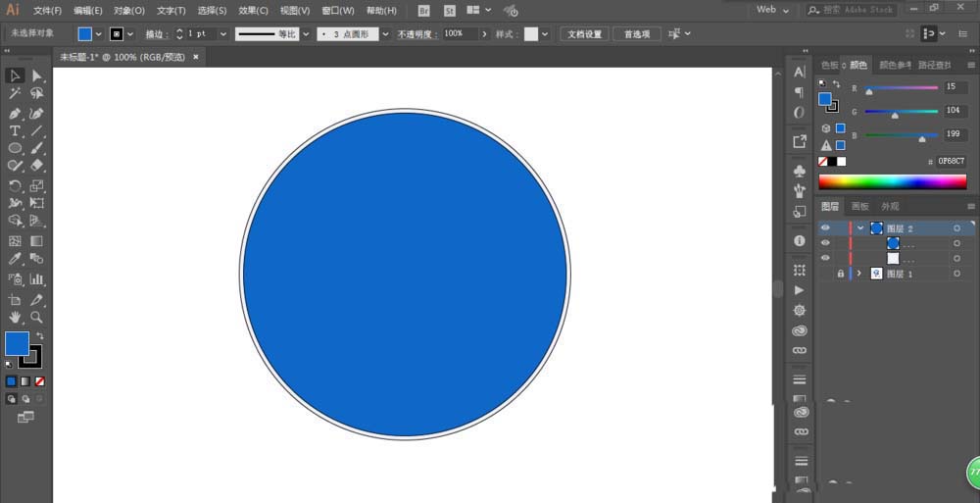Unlock 图层 1 via the lock icon
The height and width of the screenshot is (503, 980).
tap(840, 275)
